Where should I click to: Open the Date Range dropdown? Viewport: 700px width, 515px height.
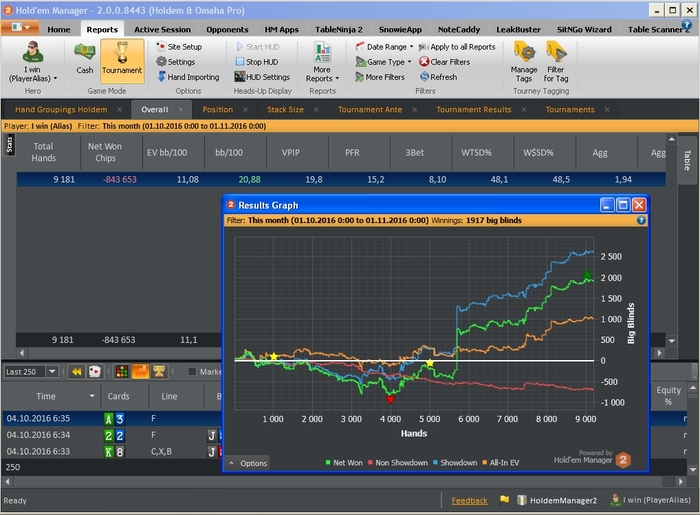(x=384, y=46)
